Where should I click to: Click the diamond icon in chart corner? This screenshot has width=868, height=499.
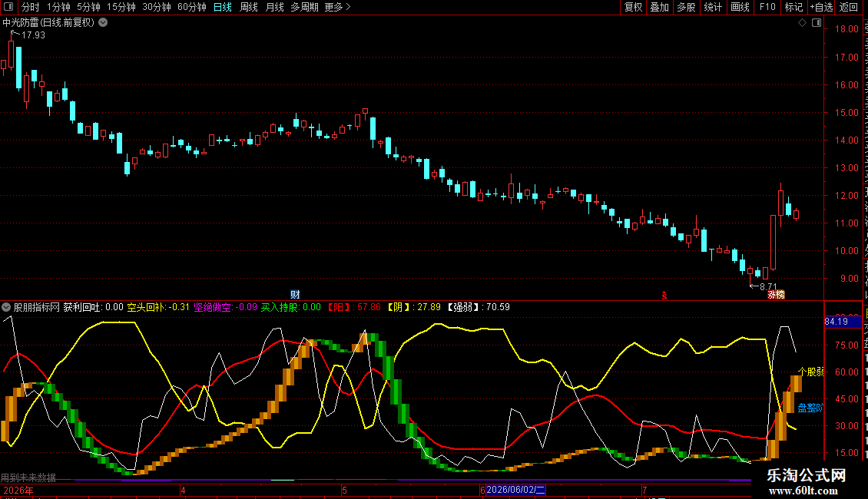pos(802,23)
